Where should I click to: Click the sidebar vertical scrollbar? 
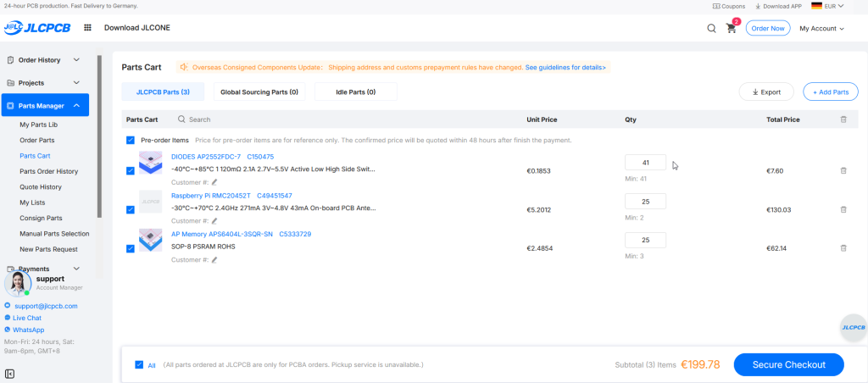coord(100,136)
